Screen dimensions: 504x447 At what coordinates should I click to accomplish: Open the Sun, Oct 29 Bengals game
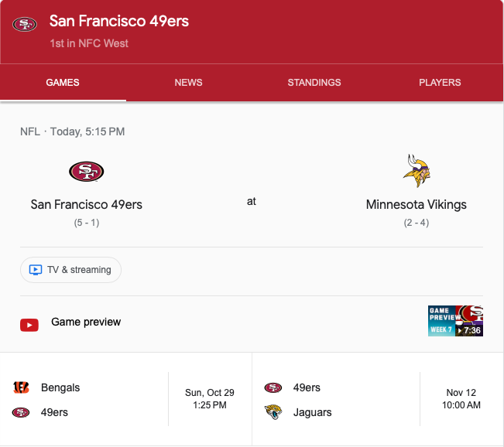click(210, 399)
